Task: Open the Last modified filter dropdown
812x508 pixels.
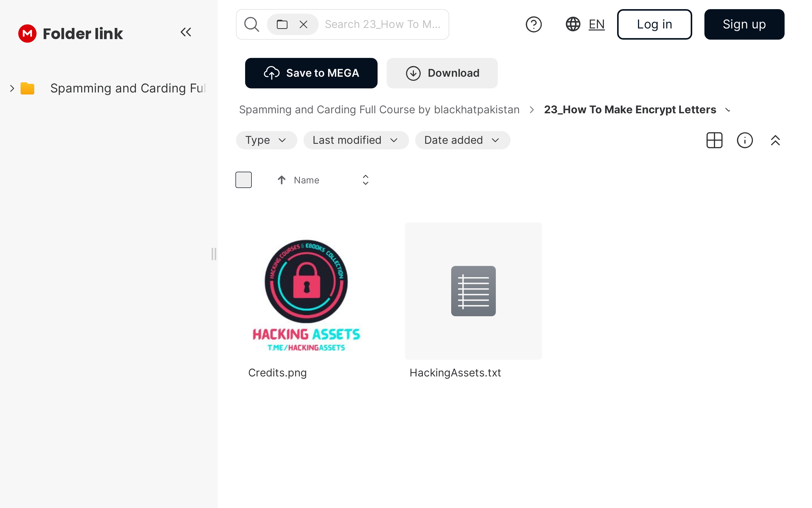Action: [x=356, y=140]
